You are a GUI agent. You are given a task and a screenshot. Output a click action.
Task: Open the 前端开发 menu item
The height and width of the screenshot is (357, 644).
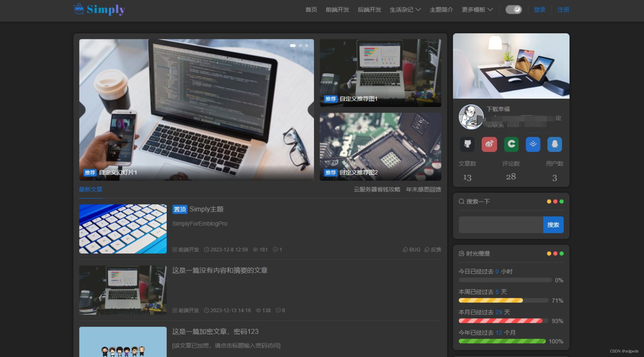[x=337, y=10]
